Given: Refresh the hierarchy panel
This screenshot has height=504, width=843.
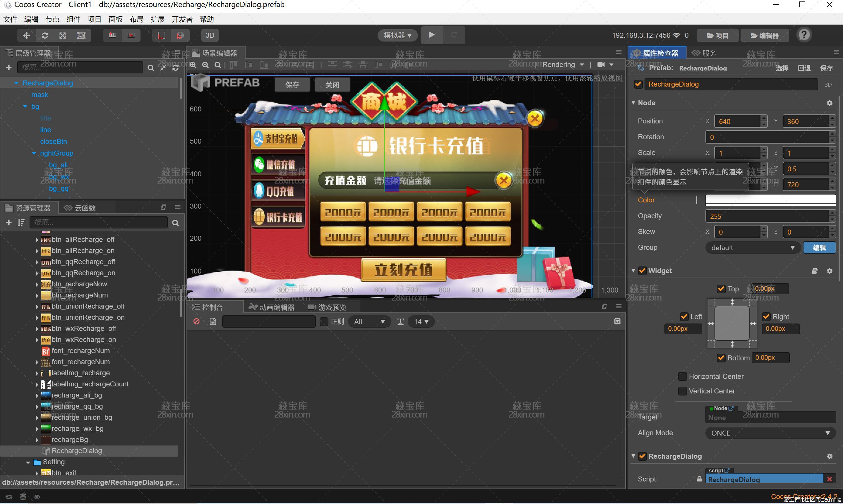Looking at the screenshot, I should (x=175, y=68).
